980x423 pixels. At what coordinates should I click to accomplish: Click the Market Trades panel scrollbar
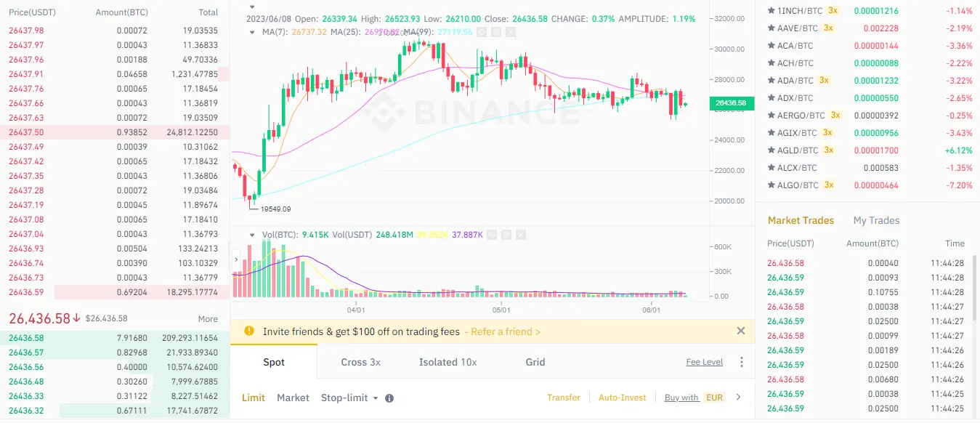[x=975, y=287]
